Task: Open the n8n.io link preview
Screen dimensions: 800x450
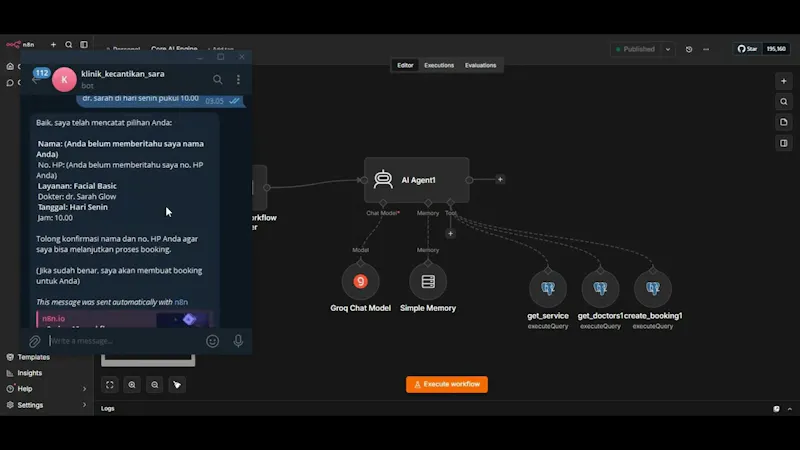Action: [x=124, y=320]
